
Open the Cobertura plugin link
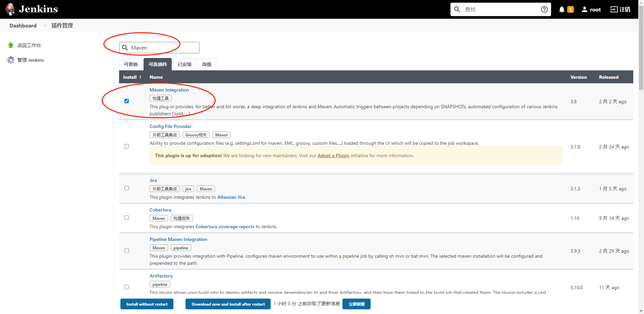[x=160, y=210]
